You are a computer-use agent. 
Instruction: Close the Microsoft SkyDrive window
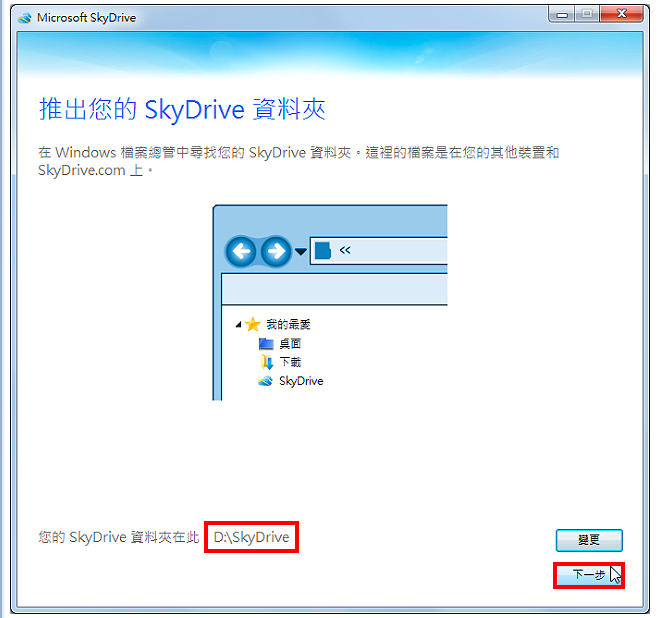pos(621,14)
